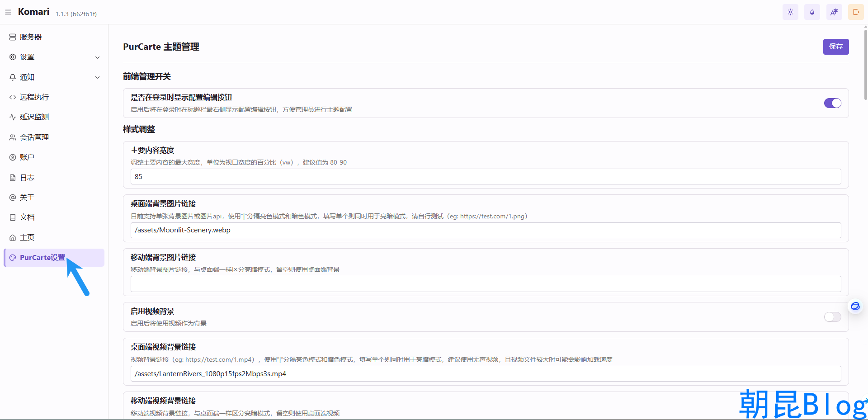Open the 关于 menu item

pyautogui.click(x=54, y=198)
